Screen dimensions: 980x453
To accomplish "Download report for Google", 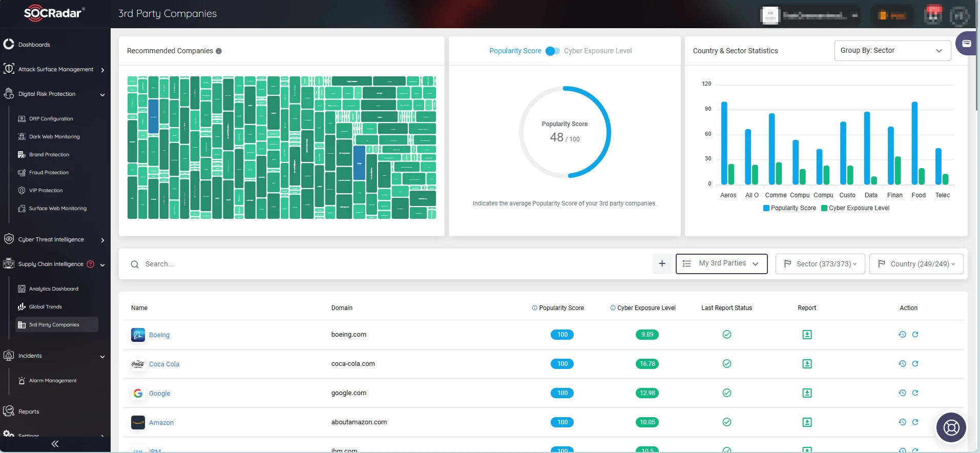I will (x=807, y=393).
